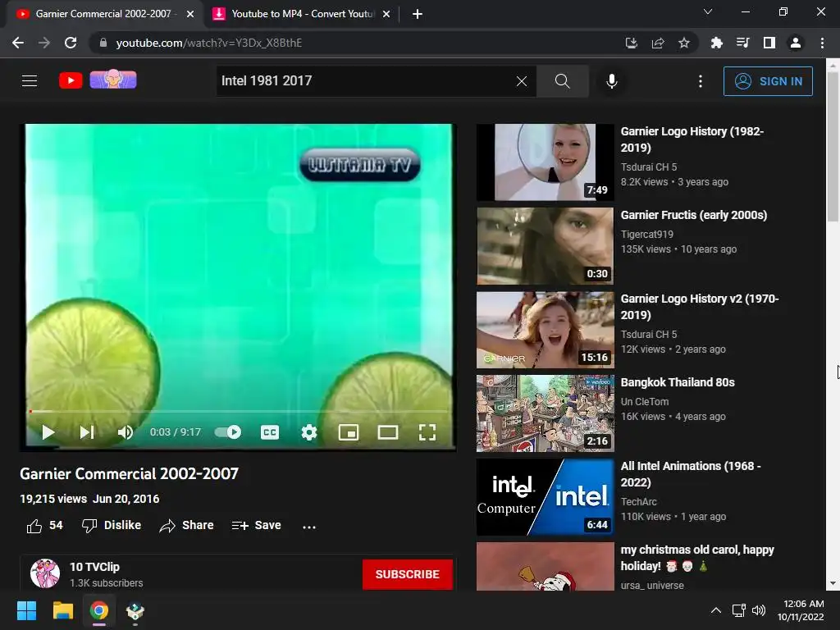Go back to previous page

pos(18,43)
